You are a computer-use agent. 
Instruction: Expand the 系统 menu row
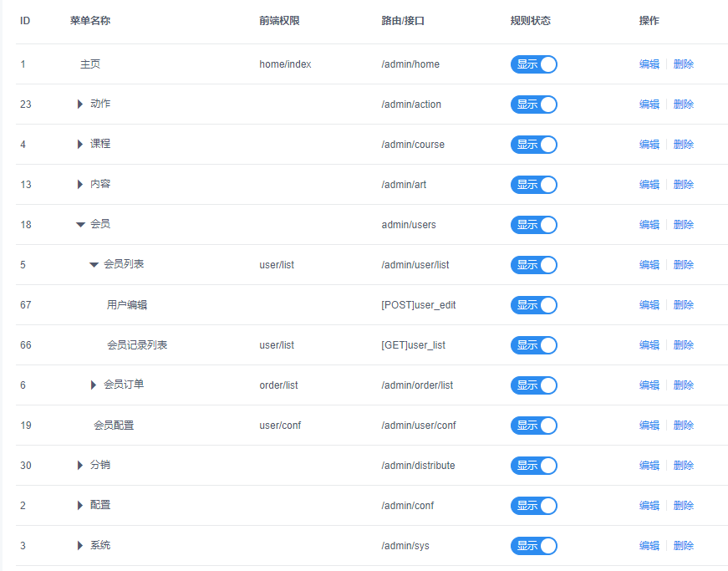tap(80, 545)
